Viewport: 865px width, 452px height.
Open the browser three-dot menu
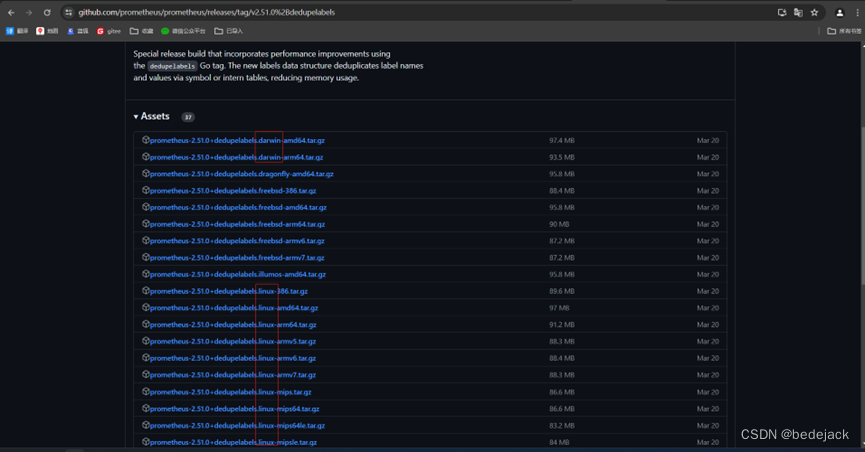(857, 12)
